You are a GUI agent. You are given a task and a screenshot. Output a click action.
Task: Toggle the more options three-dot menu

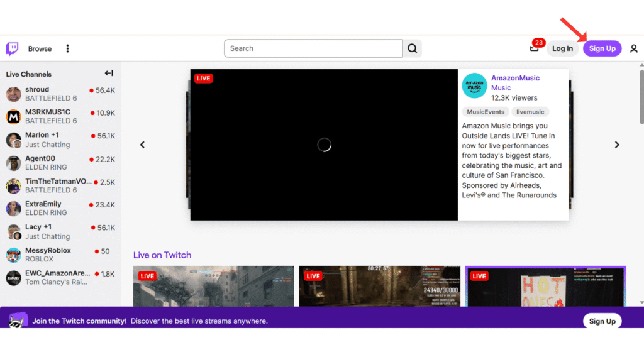coord(67,48)
